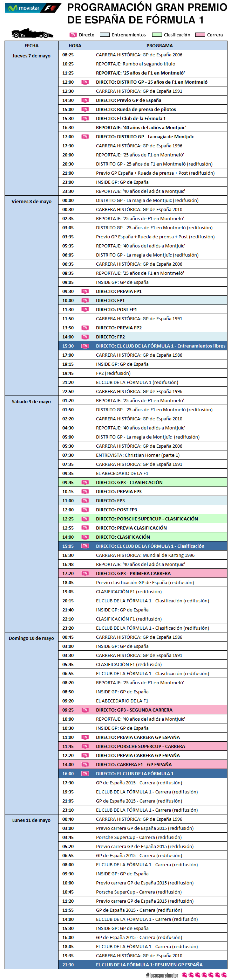Click 'DIRECTO: EL CLUB DE LA FÓRMULA 1' at 16:00
The width and height of the screenshot is (231, 980).
[x=135, y=775]
